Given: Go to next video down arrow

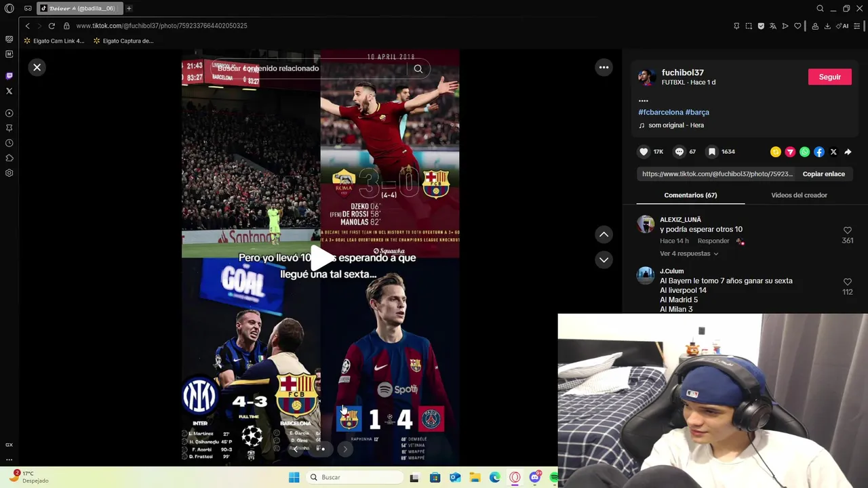Looking at the screenshot, I should [604, 260].
